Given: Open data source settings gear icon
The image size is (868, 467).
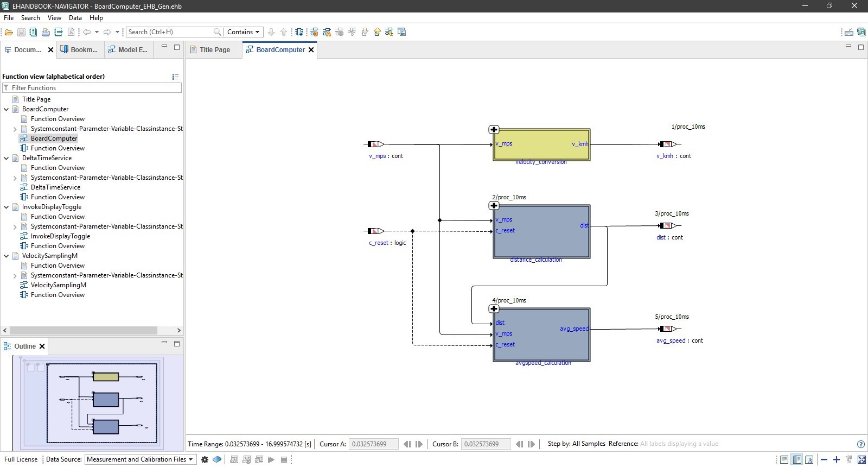Looking at the screenshot, I should coord(205,459).
